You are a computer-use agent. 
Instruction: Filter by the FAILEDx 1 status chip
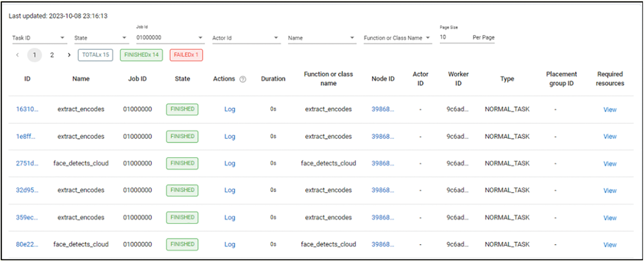(x=186, y=55)
